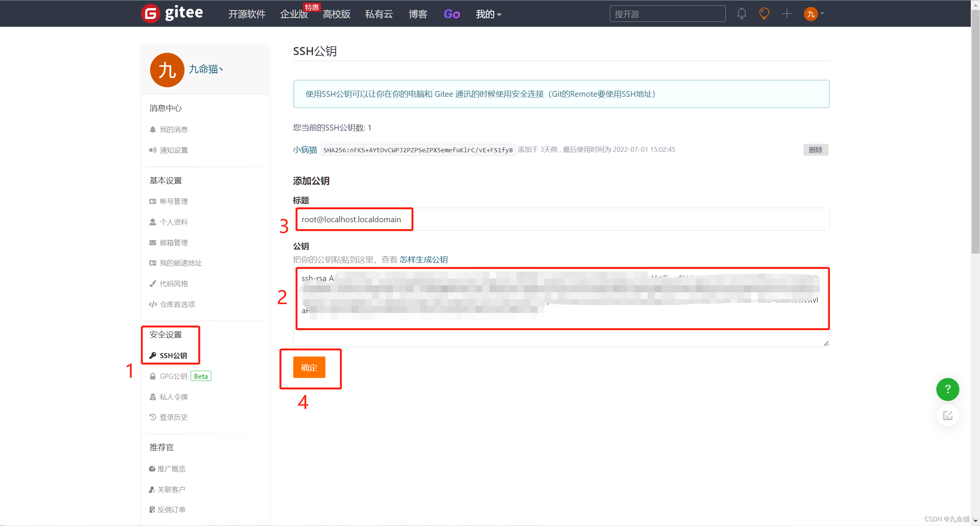Screen dimensions: 980x526
Task: Open 推广概览 page
Action: [171, 469]
